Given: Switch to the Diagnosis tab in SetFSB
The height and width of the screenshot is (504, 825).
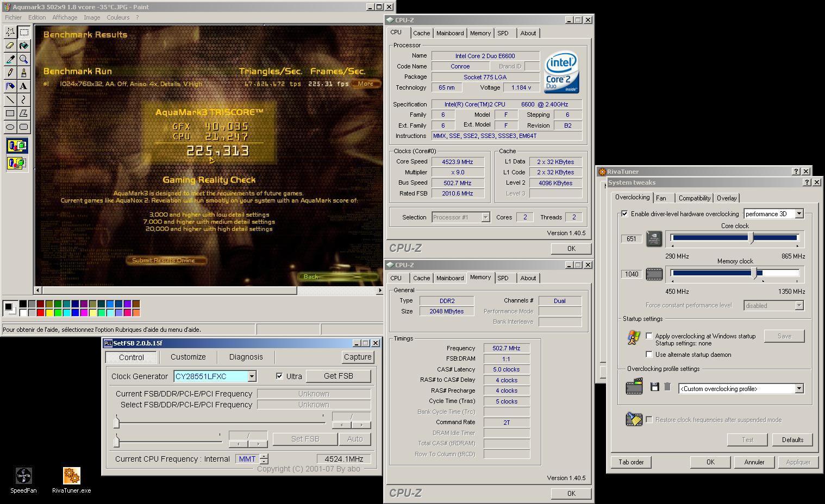Looking at the screenshot, I should point(246,357).
